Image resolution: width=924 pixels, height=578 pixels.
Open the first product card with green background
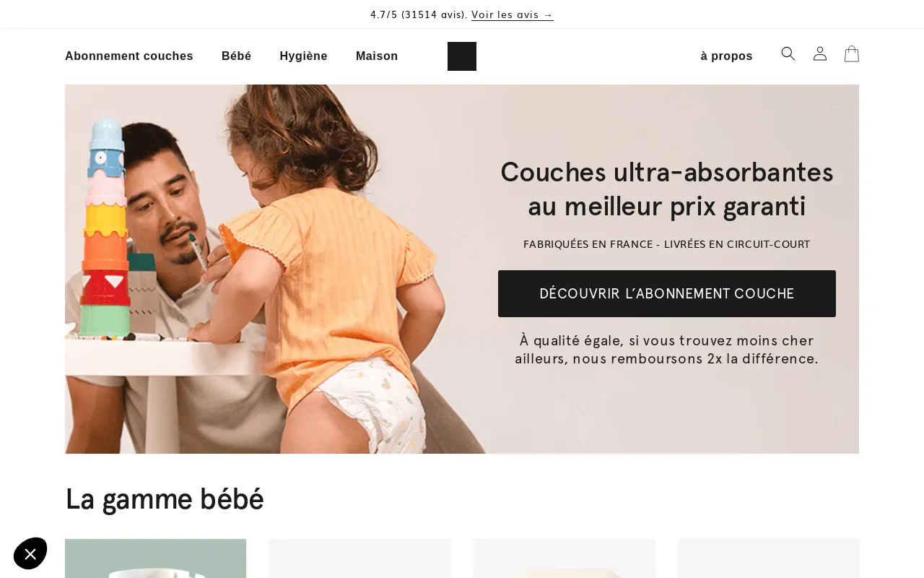[x=155, y=558]
